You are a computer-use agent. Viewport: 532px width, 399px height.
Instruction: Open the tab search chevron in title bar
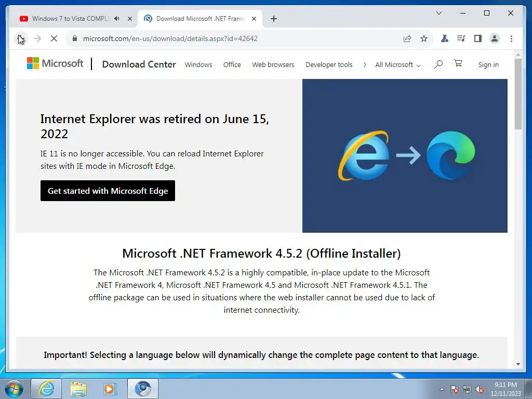tap(438, 13)
